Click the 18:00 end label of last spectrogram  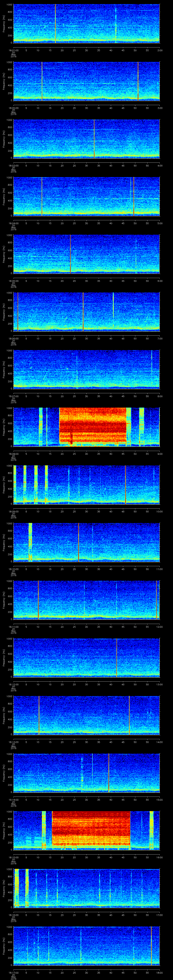[160, 973]
